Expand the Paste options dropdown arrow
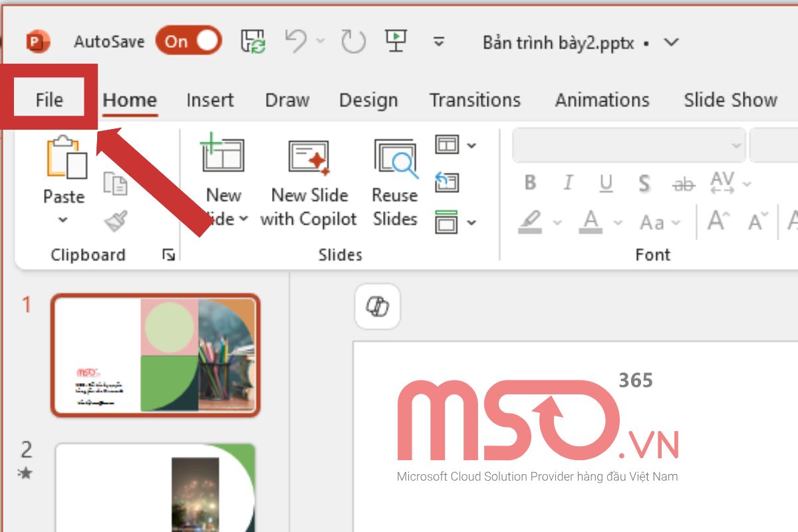Image resolution: width=798 pixels, height=532 pixels. click(63, 220)
